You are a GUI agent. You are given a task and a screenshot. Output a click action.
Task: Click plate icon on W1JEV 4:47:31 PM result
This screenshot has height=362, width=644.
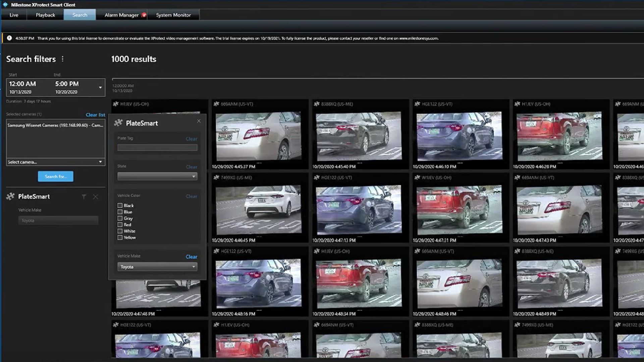(417, 177)
